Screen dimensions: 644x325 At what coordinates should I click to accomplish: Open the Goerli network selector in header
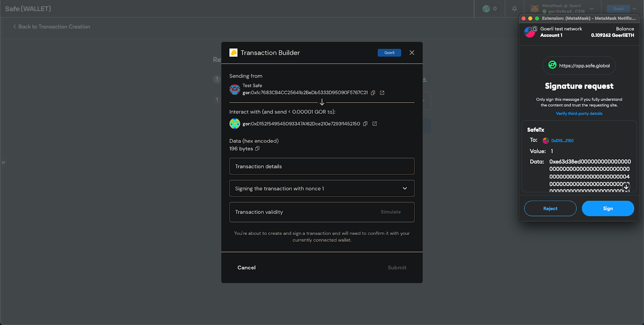pos(622,8)
